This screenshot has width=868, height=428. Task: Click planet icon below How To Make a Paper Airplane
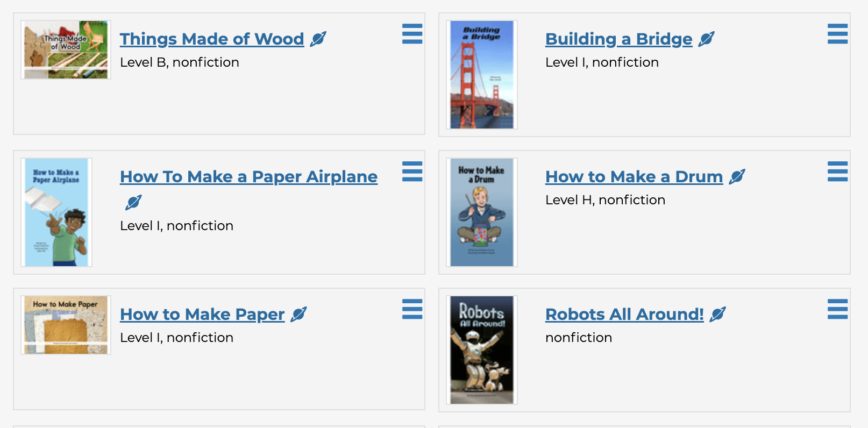point(133,202)
